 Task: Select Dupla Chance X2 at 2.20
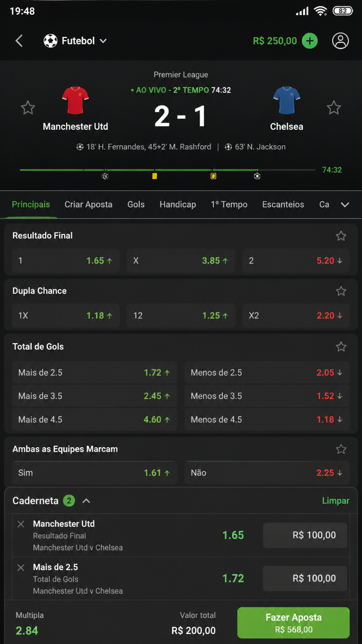pos(296,315)
